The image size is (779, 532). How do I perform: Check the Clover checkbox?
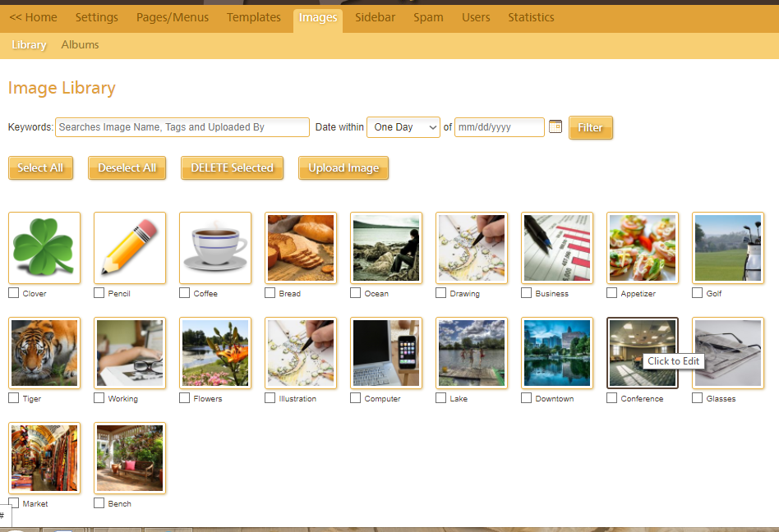click(13, 293)
